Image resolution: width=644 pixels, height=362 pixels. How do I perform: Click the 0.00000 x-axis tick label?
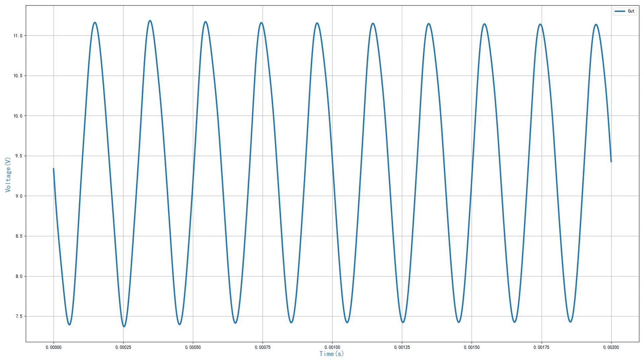[53, 348]
